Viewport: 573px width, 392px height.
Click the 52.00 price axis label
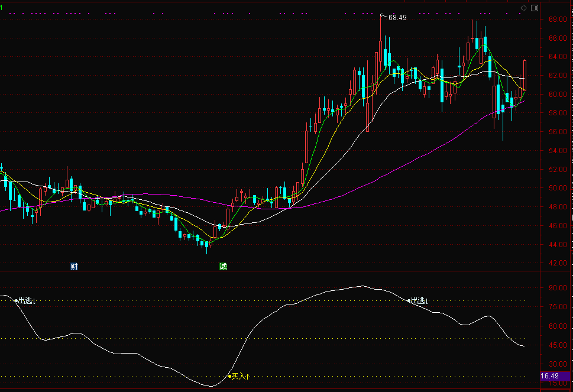tap(558, 170)
